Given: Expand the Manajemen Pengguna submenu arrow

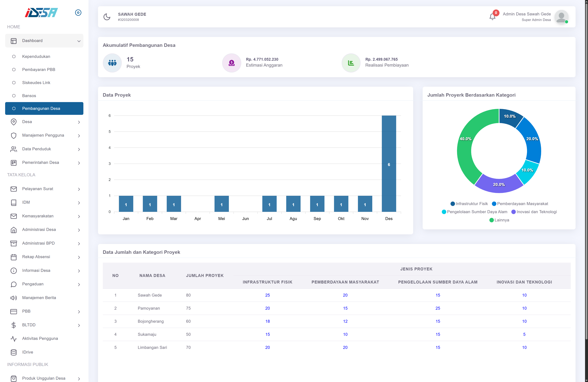Looking at the screenshot, I should pyautogui.click(x=79, y=136).
